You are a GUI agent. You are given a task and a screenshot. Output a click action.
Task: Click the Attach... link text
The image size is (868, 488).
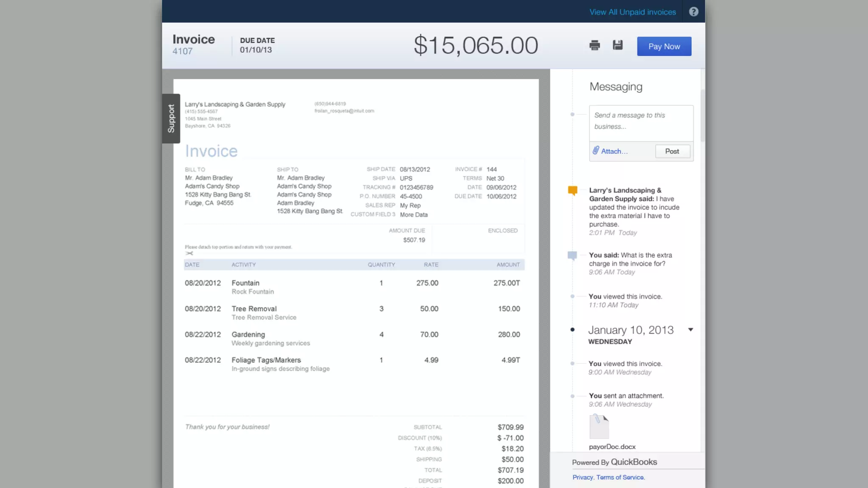pyautogui.click(x=614, y=151)
